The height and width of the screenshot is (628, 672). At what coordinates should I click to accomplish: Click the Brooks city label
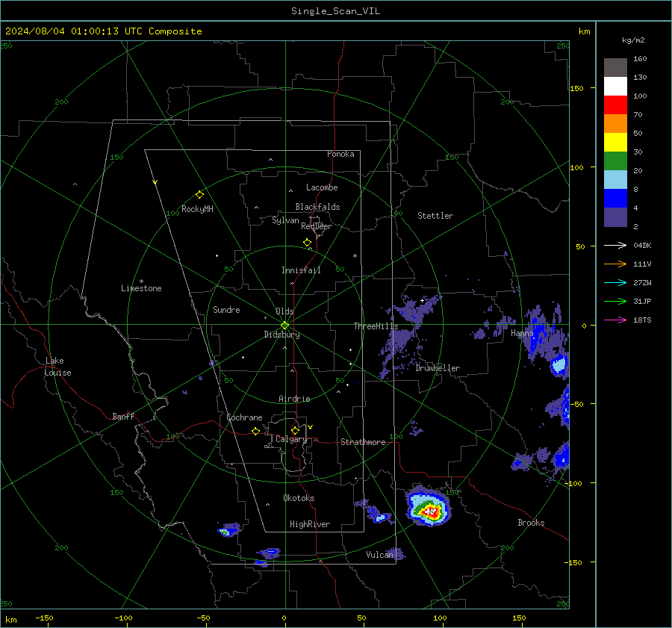[x=531, y=523]
